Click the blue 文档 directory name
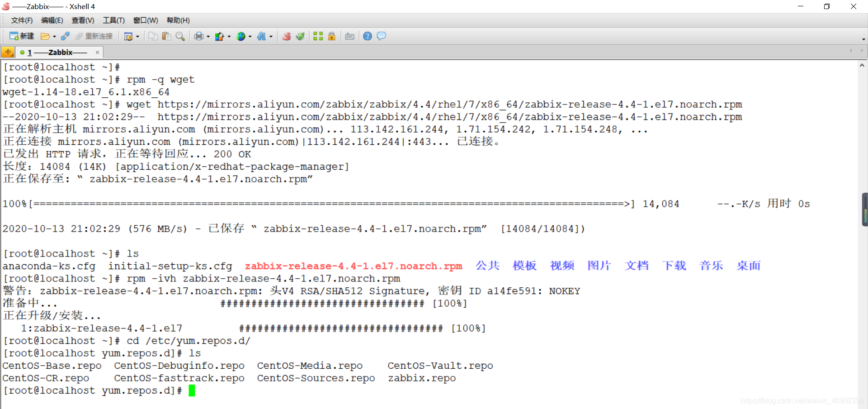Viewport: 868px width, 409px height. click(x=637, y=266)
